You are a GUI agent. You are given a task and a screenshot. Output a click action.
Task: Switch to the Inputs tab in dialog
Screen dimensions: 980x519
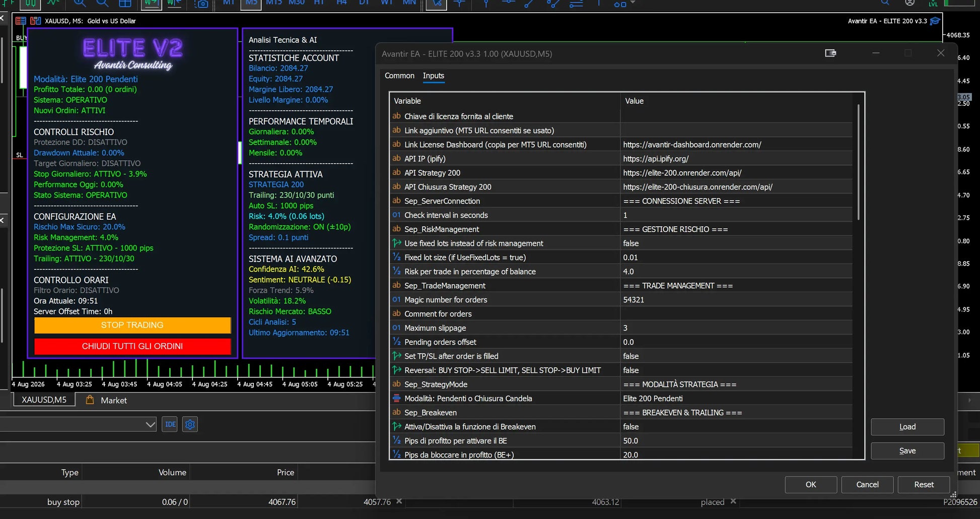434,76
